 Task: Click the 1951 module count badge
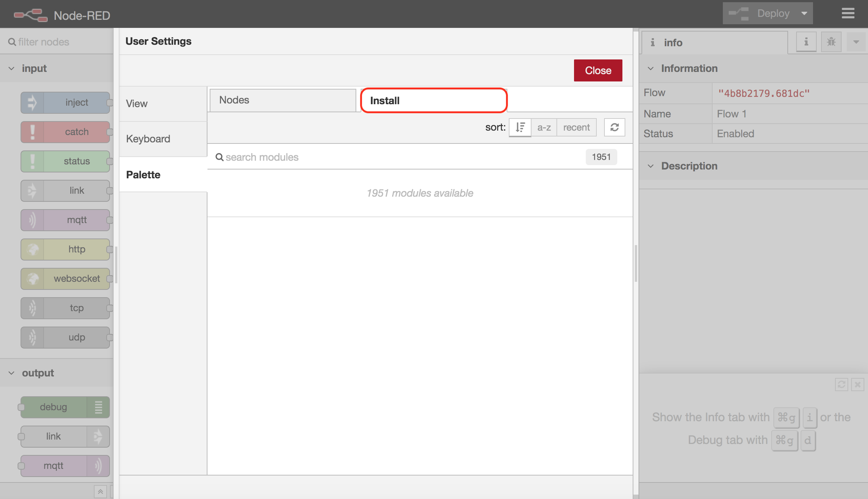pos(601,157)
